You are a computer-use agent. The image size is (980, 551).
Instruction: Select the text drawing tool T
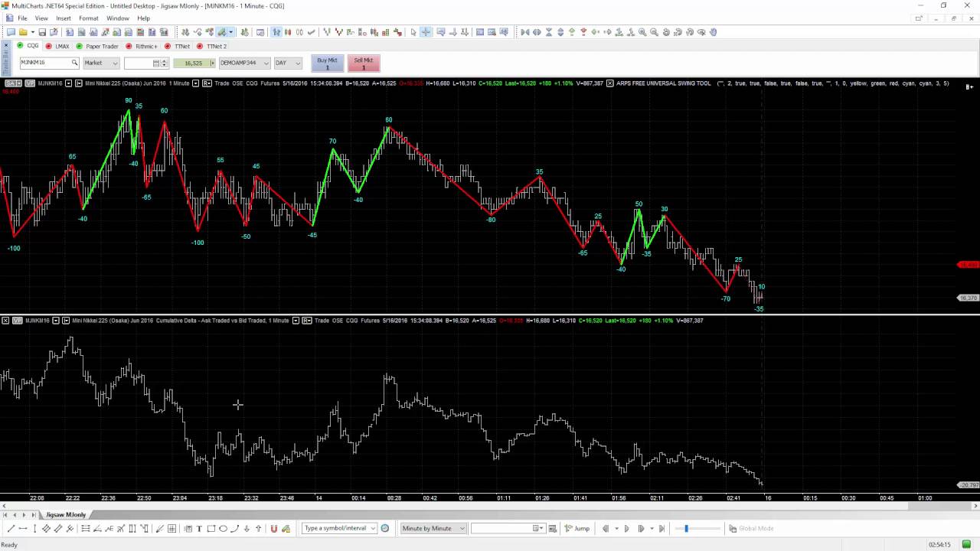click(199, 528)
